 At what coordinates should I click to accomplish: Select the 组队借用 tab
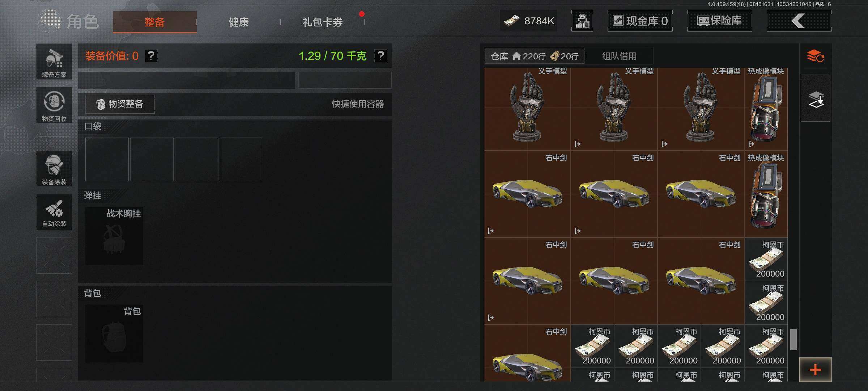tap(619, 56)
